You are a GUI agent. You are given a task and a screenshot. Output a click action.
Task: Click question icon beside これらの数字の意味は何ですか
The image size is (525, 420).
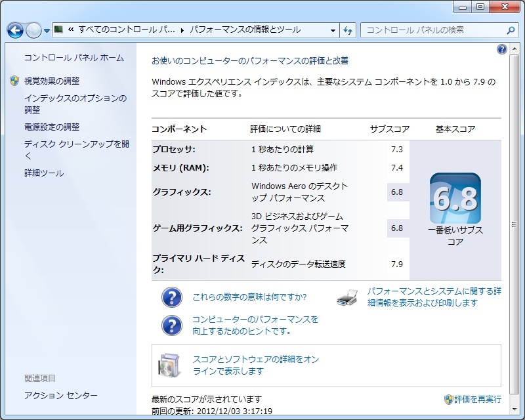172,297
